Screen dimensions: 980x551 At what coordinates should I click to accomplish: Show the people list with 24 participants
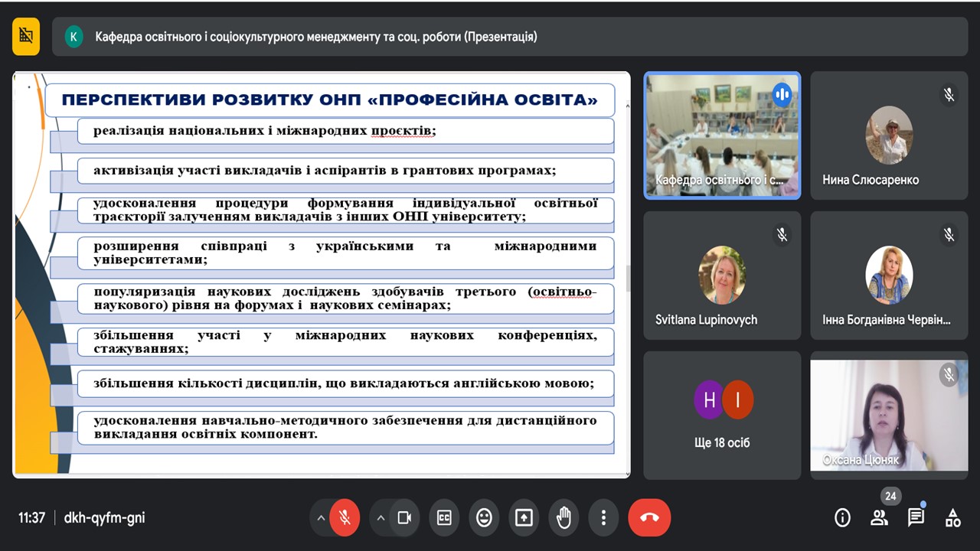click(x=879, y=518)
